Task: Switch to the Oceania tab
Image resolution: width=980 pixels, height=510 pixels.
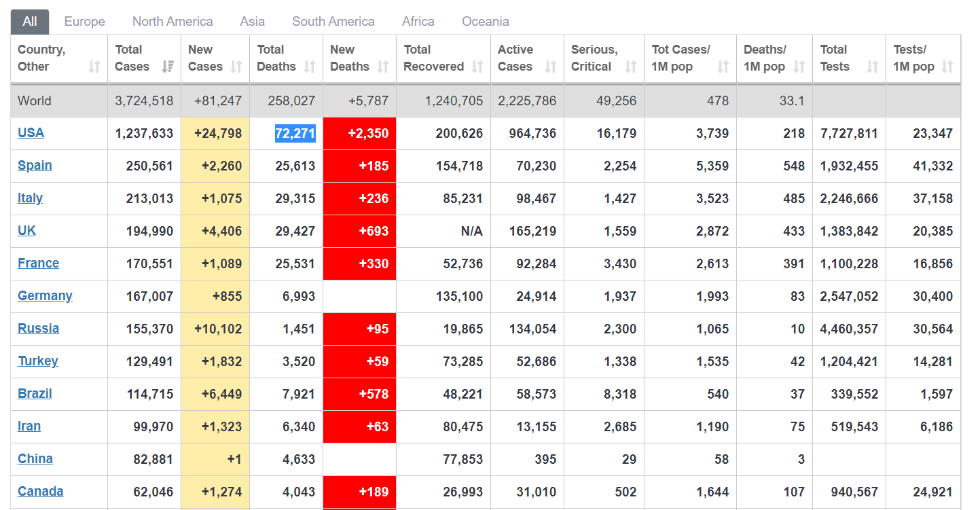Action: tap(486, 21)
